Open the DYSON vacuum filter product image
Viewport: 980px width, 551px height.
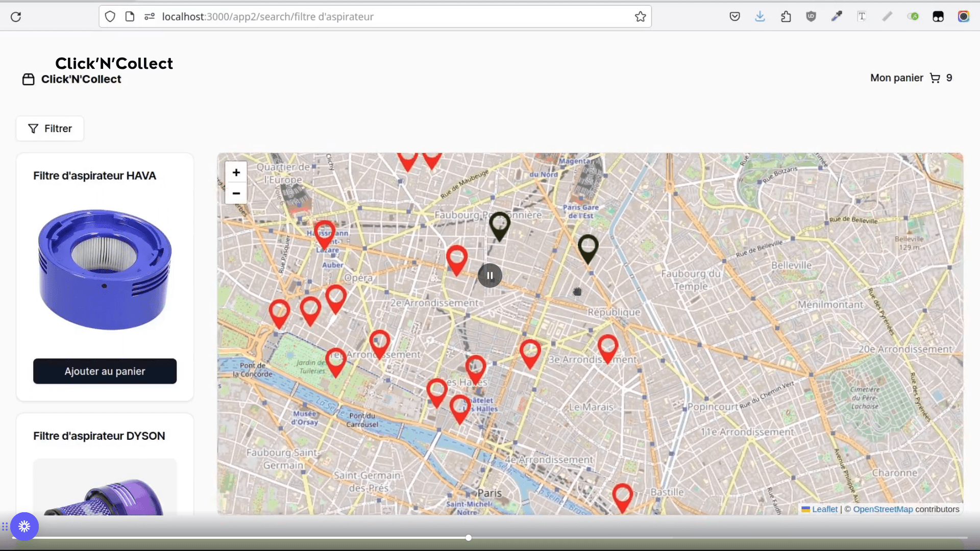(105, 487)
